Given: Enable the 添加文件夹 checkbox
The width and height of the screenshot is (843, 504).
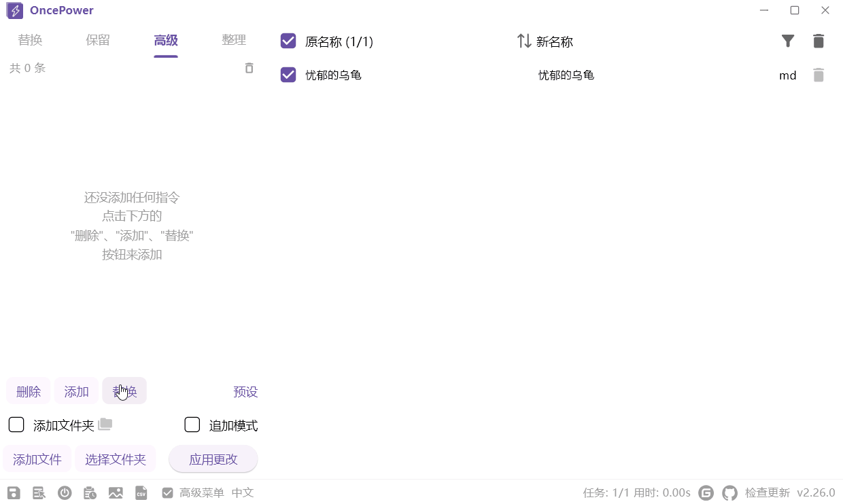Looking at the screenshot, I should tap(16, 425).
